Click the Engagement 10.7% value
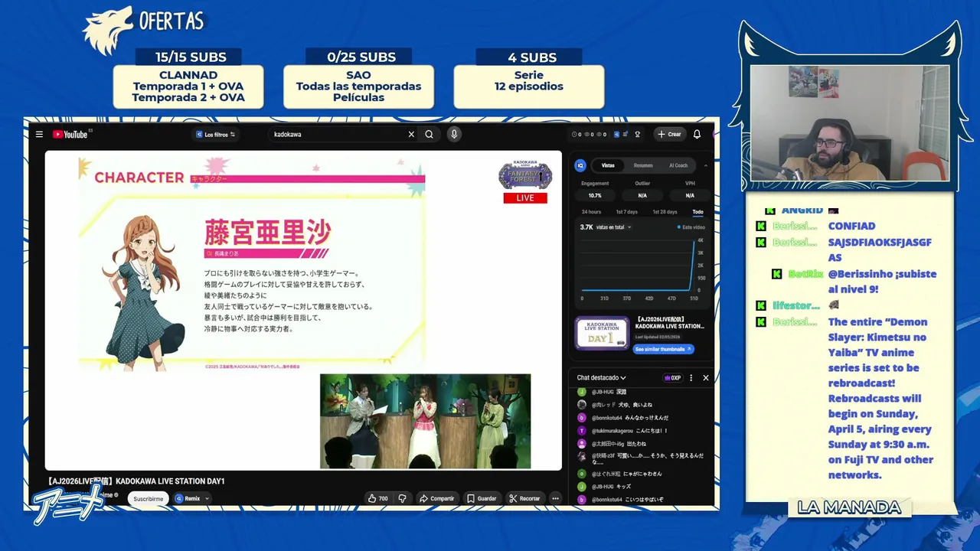The image size is (980, 551). [595, 195]
